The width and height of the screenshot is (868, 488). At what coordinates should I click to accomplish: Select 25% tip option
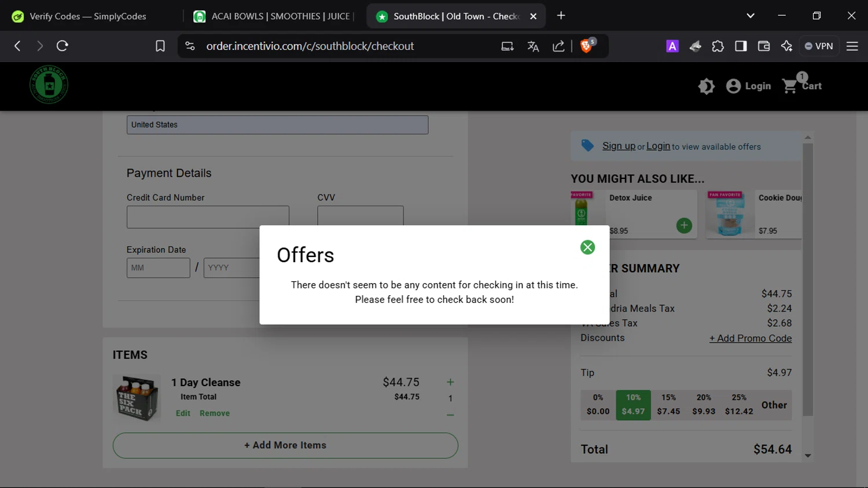pyautogui.click(x=739, y=405)
